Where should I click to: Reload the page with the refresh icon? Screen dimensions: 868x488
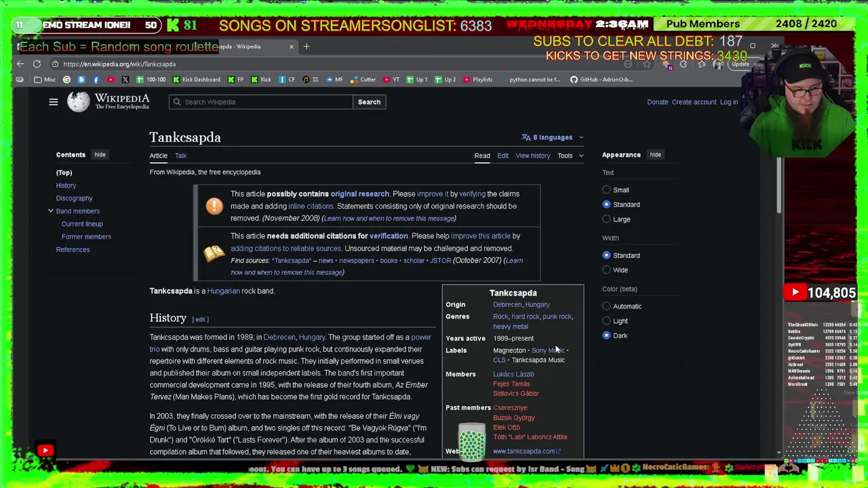pyautogui.click(x=37, y=64)
